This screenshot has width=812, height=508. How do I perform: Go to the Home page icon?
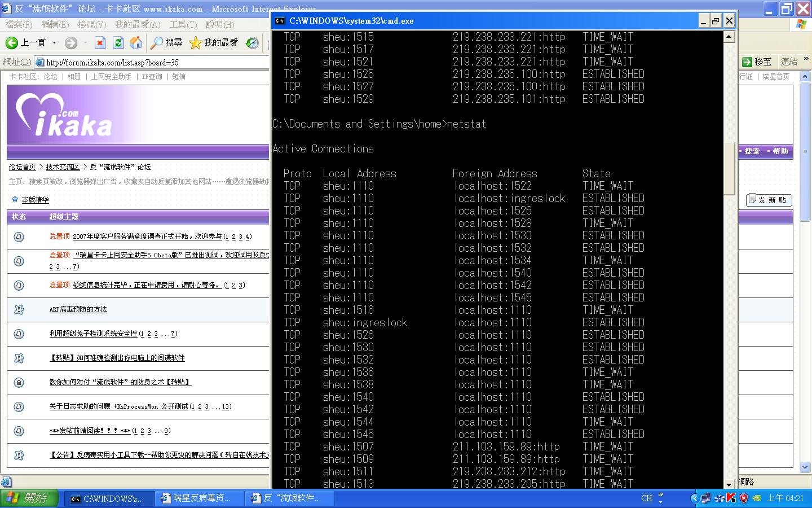[136, 43]
